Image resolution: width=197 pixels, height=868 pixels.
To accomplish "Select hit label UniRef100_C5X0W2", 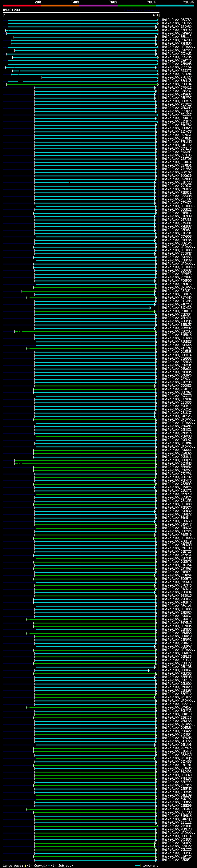I will [x=177, y=54].
